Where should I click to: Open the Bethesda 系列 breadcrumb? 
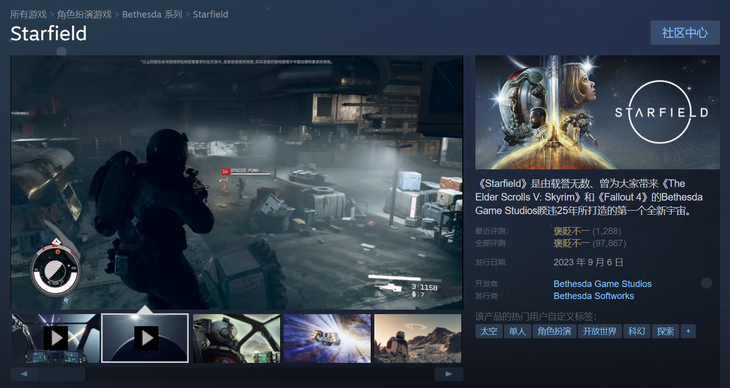point(152,14)
